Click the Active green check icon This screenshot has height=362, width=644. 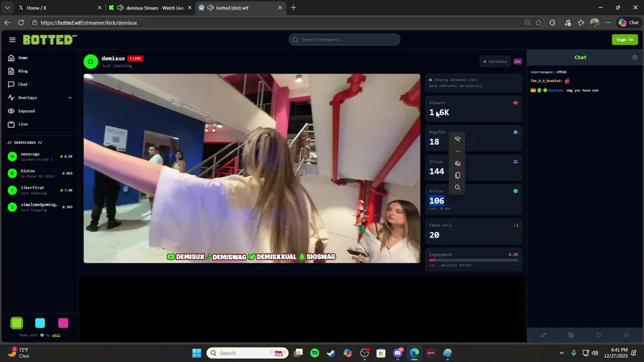tap(515, 191)
